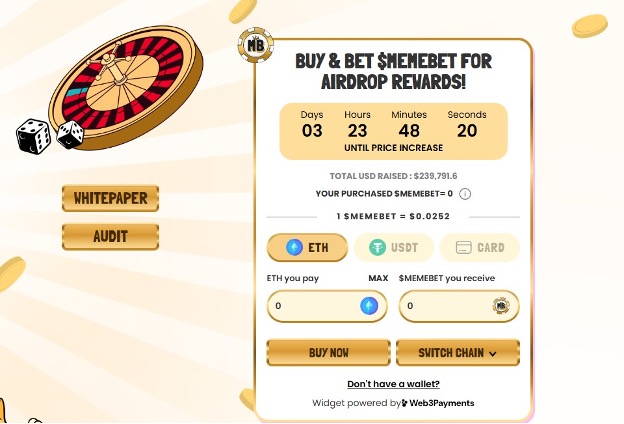
Task: Click the Ethereum icon in pay field
Action: coord(371,306)
